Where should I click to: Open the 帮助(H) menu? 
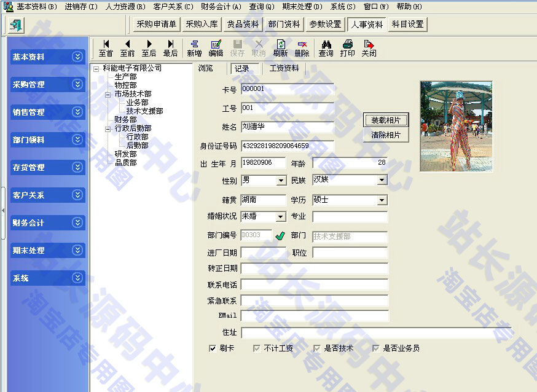pyautogui.click(x=409, y=7)
